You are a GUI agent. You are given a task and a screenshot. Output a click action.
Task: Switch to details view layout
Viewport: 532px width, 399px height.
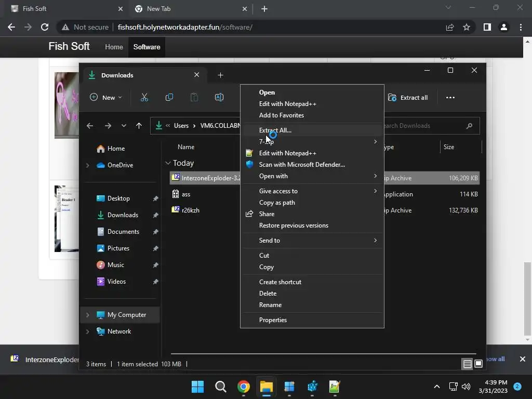click(x=467, y=364)
